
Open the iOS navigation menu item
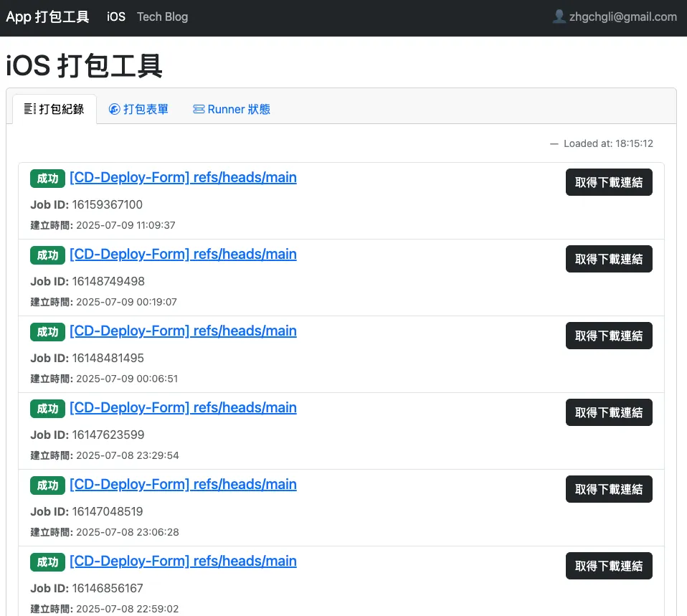click(116, 16)
